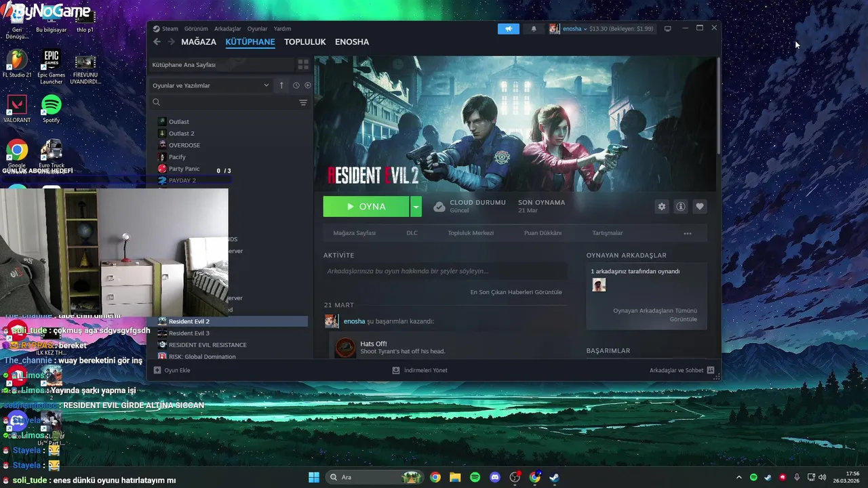Click the friend avatar under Oynayan Arkadaşlar
This screenshot has width=868, height=488.
[599, 285]
